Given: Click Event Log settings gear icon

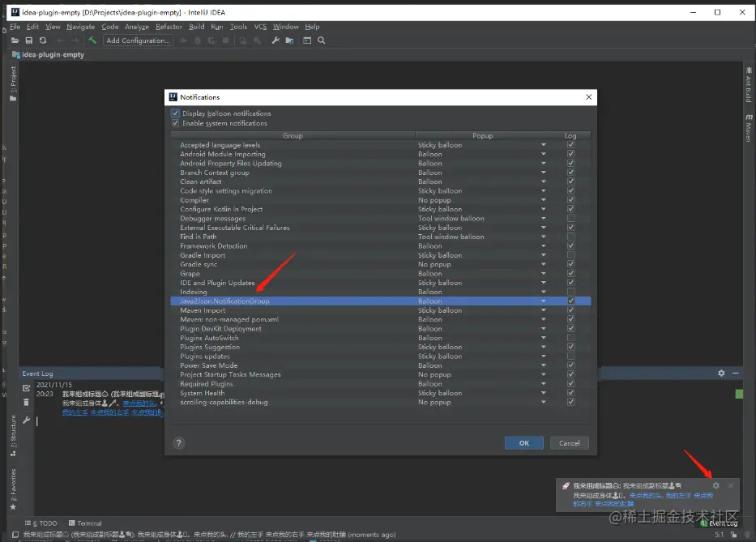Looking at the screenshot, I should click(721, 373).
